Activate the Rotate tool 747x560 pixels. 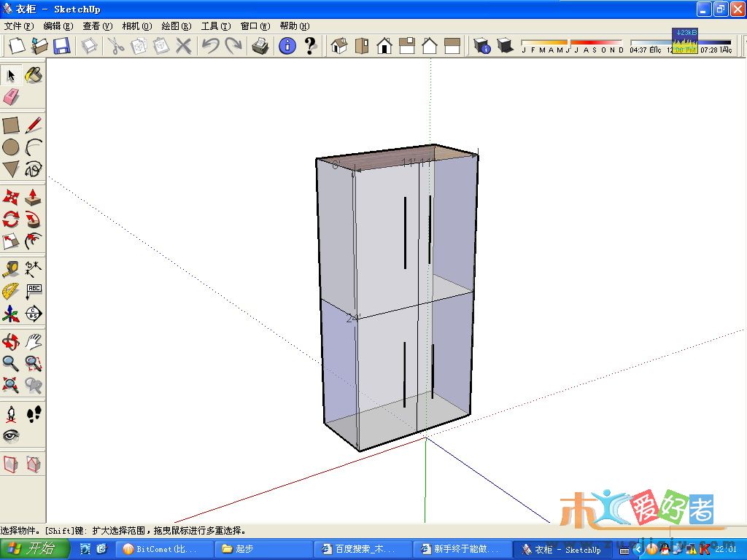(x=11, y=219)
